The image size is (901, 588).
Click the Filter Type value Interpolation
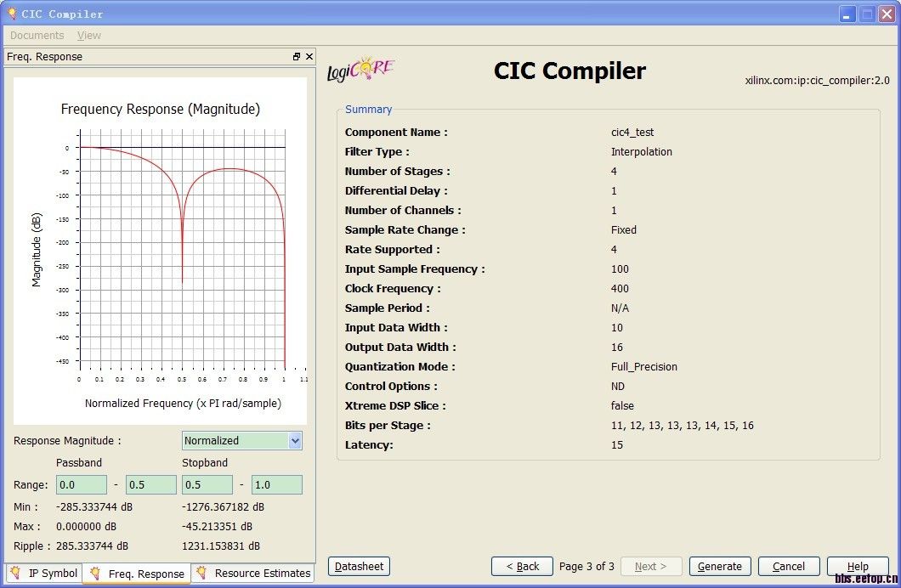click(641, 151)
